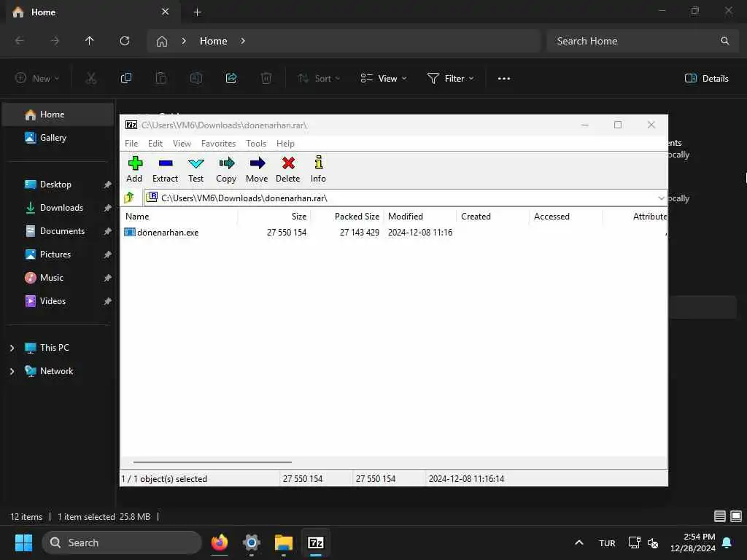The image size is (747, 560).
Task: Open the Sort dropdown in Explorer
Action: (319, 79)
